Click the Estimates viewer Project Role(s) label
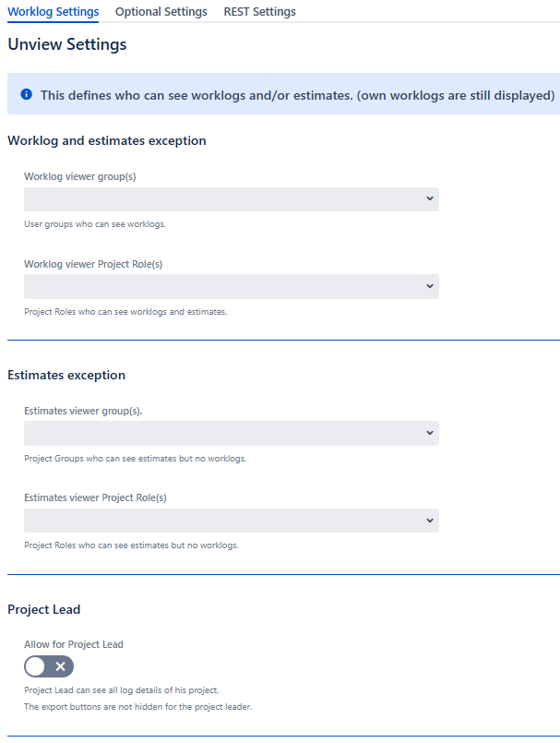This screenshot has width=560, height=743. pos(95,497)
